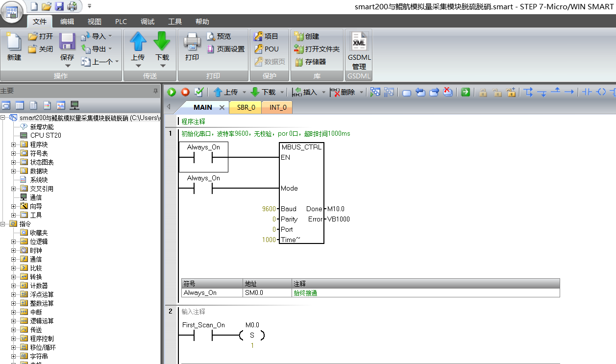Open the editor toolbar 下载 dropdown arrow

coord(282,92)
